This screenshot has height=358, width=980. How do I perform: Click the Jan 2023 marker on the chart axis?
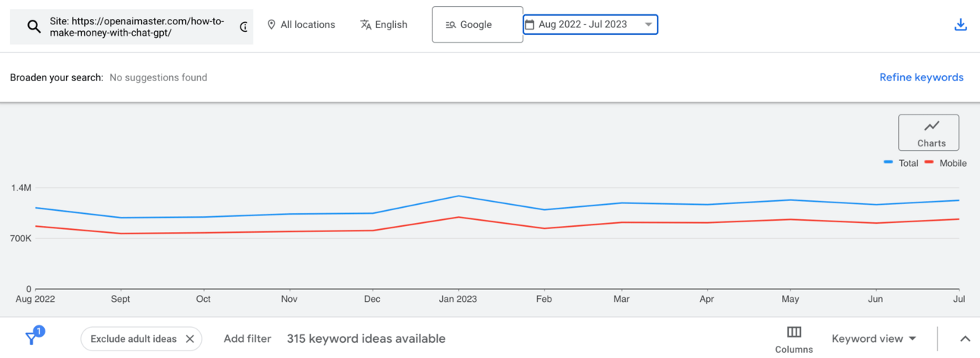coord(457,299)
